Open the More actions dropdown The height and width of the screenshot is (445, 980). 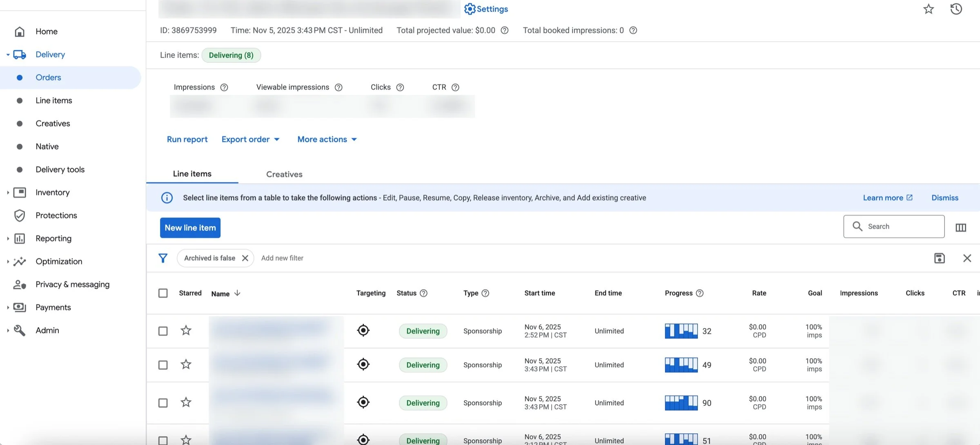pos(327,139)
